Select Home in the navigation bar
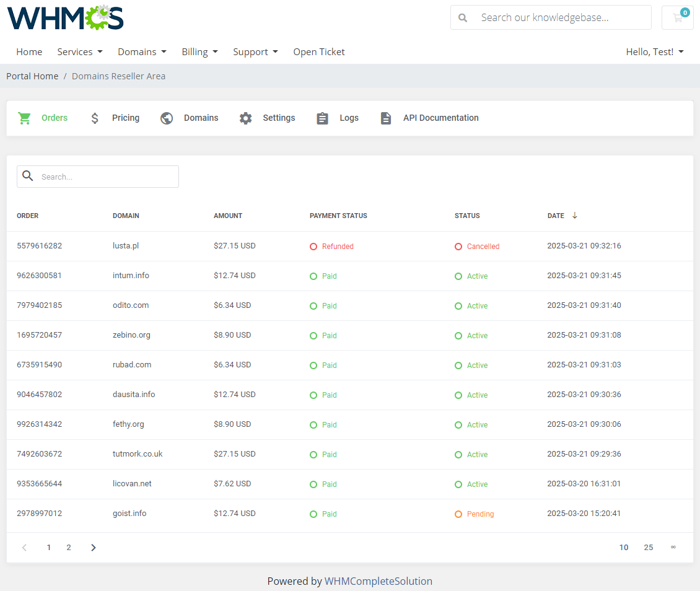 coord(29,51)
